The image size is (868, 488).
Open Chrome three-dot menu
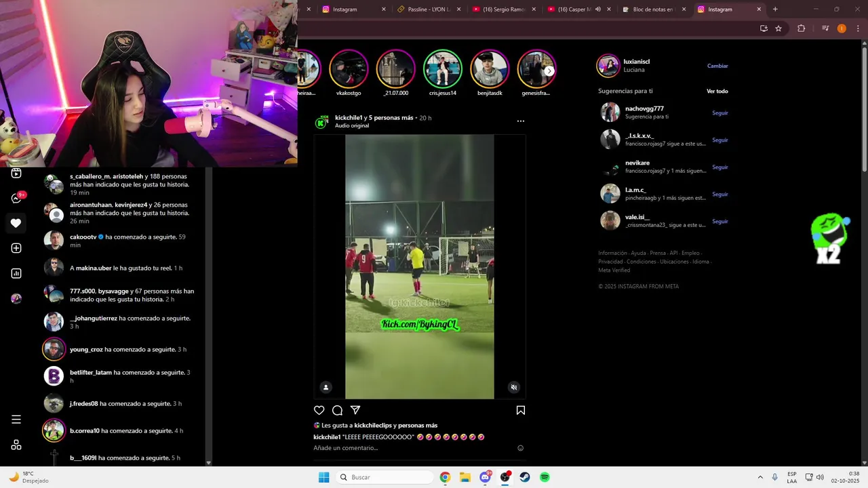pos(858,28)
